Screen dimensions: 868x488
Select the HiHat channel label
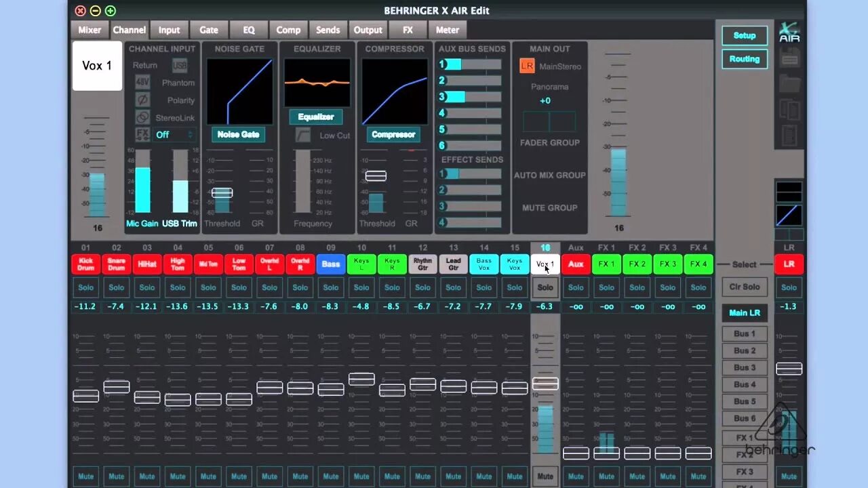147,264
